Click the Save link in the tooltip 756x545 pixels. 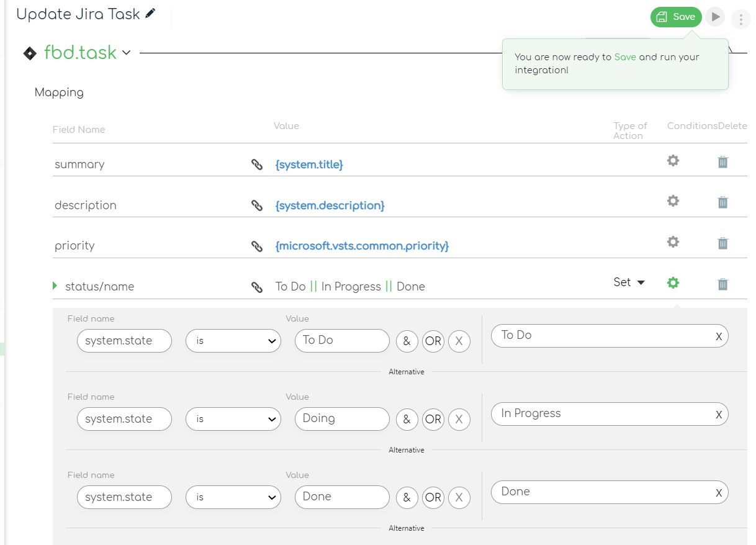pyautogui.click(x=625, y=57)
